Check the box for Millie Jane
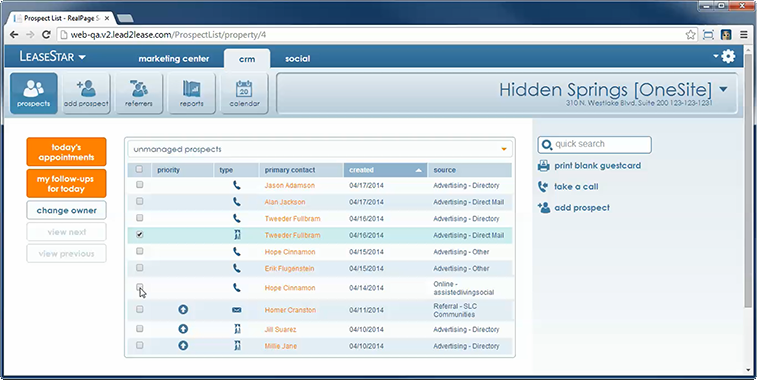The width and height of the screenshot is (757, 380). coord(140,345)
